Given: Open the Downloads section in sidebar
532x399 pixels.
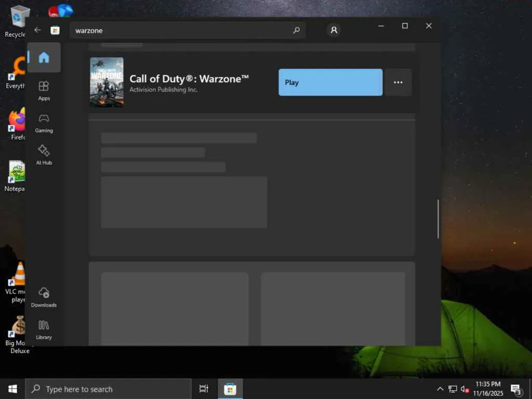Looking at the screenshot, I should click(44, 297).
